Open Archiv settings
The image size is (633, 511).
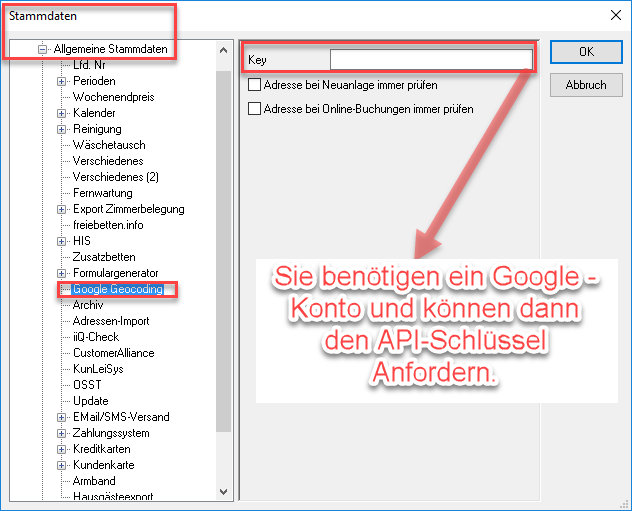(x=88, y=305)
